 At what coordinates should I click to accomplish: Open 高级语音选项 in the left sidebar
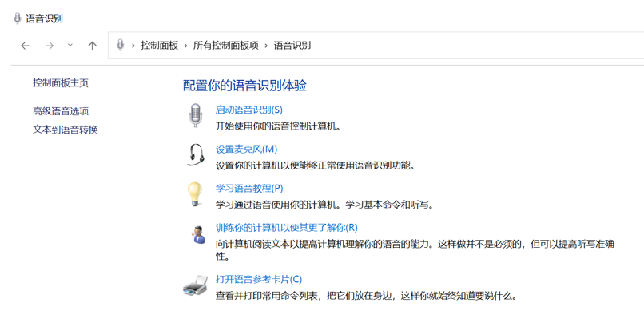click(x=61, y=111)
